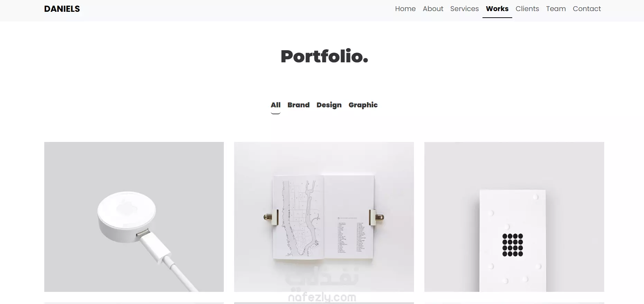The image size is (644, 304).
Task: Open partially visible thumbnail below charger image
Action: tap(134, 303)
